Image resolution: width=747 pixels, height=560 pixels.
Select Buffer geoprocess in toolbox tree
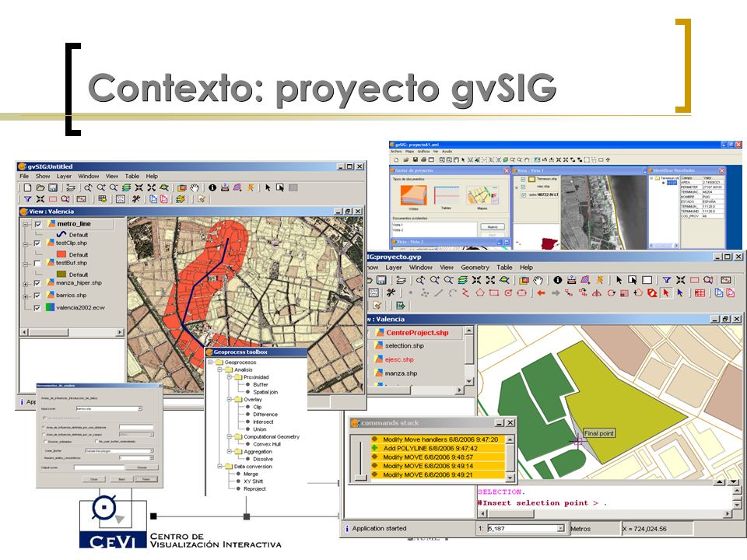[x=261, y=385]
